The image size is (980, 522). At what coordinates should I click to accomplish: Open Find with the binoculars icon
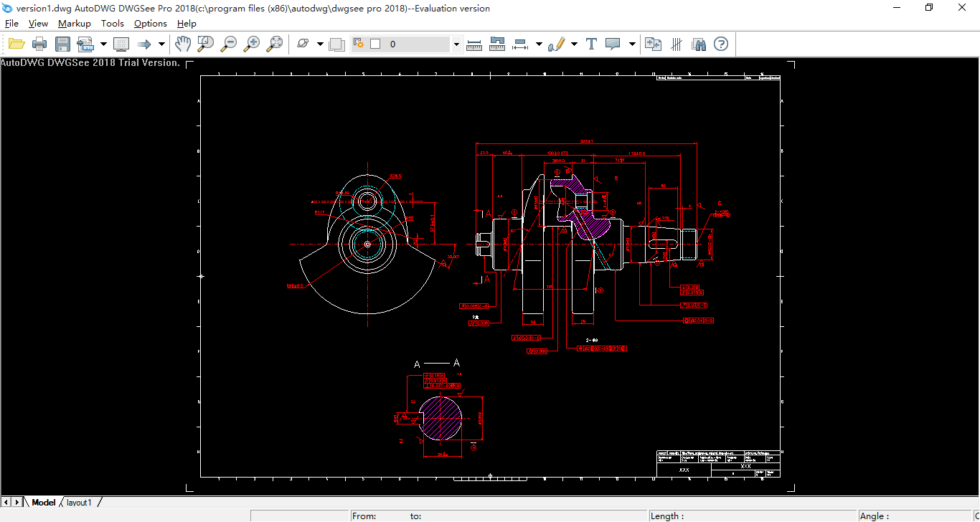(697, 44)
